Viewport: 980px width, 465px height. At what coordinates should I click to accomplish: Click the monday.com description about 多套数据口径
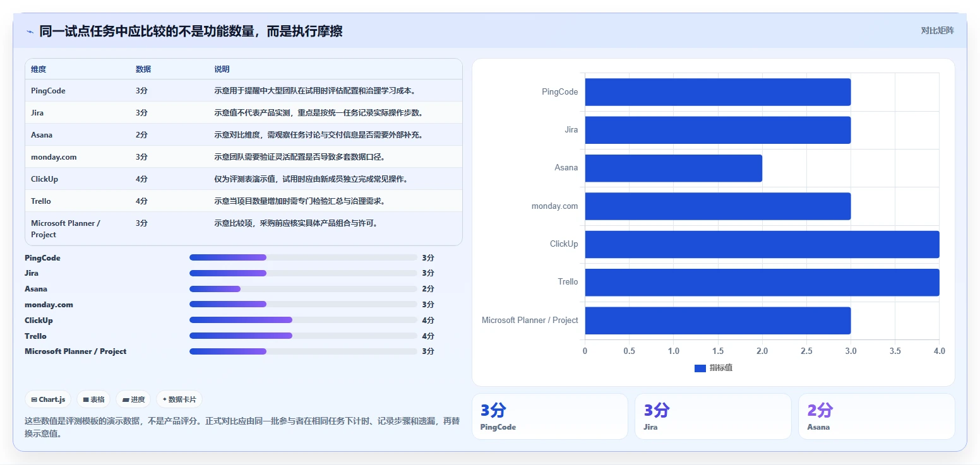click(299, 157)
